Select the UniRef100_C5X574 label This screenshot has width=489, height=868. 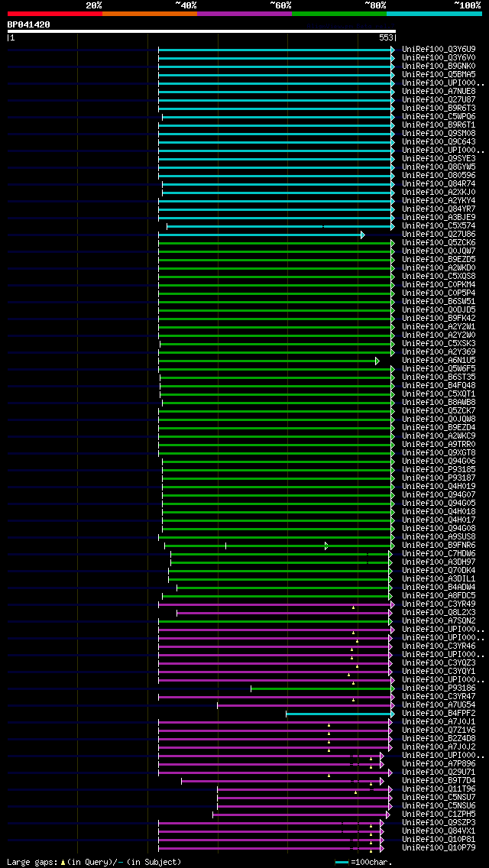pyautogui.click(x=439, y=226)
